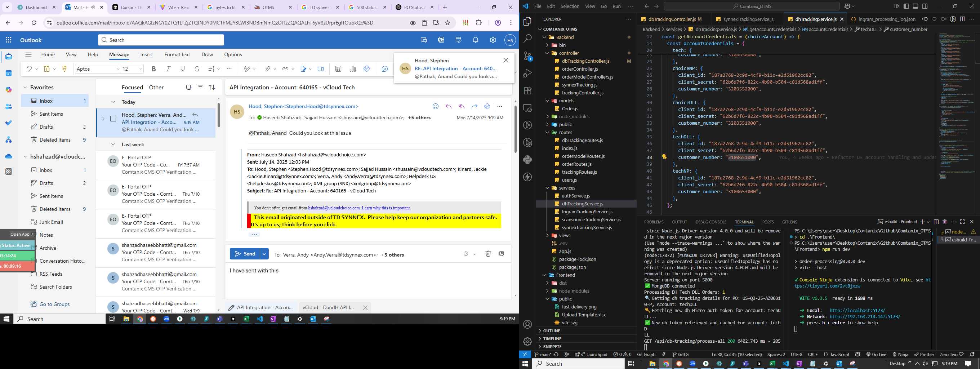The height and width of the screenshot is (369, 980).
Task: Open the Insert ribbon tab in Outlook
Action: click(x=147, y=54)
